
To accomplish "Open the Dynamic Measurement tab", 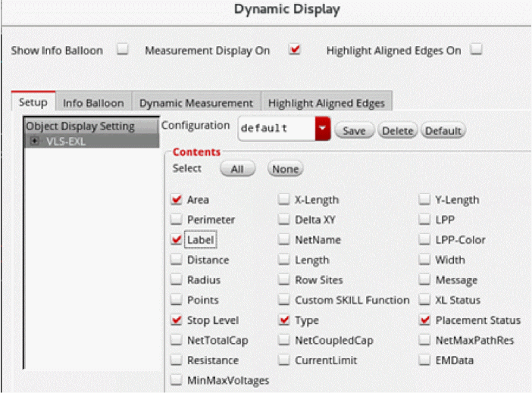I will pos(196,103).
